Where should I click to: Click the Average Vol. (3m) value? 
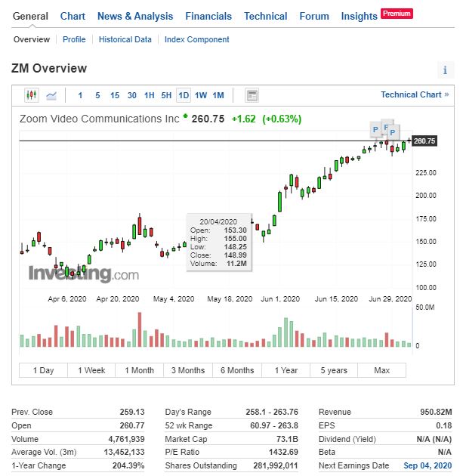click(124, 452)
